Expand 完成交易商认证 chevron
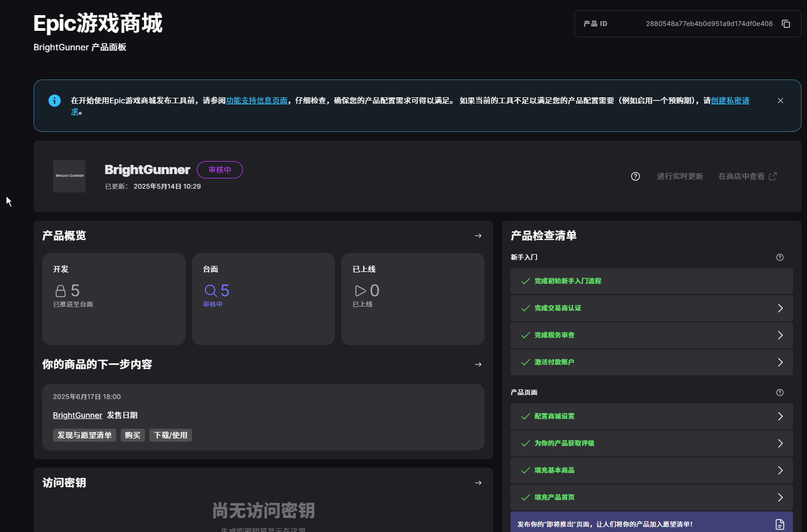 tap(780, 308)
